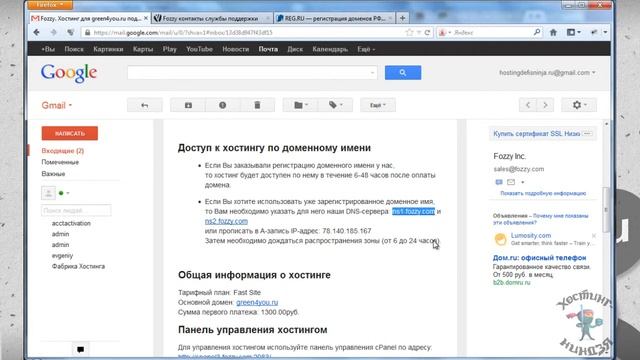The height and width of the screenshot is (360, 640).
Task: Click the ns2.fozzy.com link
Action: point(226,221)
